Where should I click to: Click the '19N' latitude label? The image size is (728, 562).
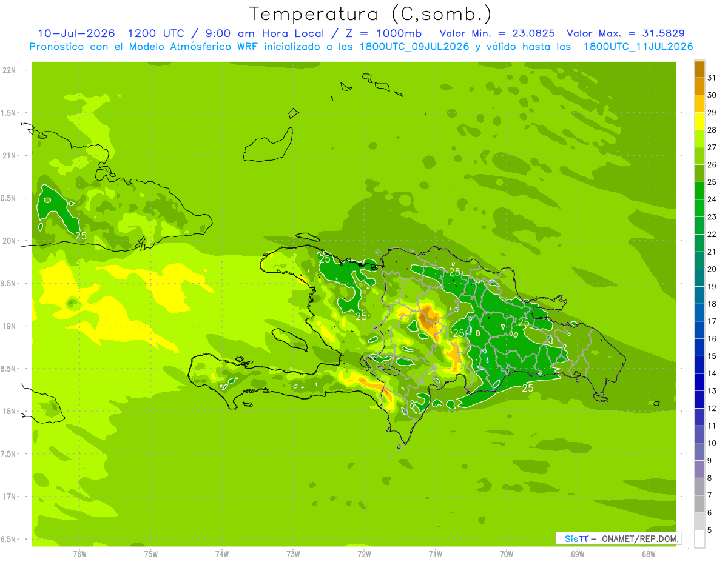pos(8,326)
